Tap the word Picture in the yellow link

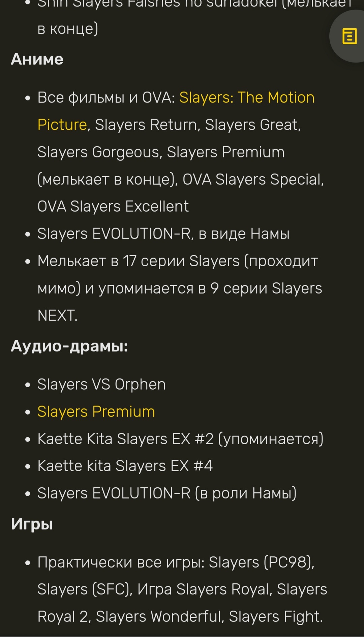click(x=62, y=125)
